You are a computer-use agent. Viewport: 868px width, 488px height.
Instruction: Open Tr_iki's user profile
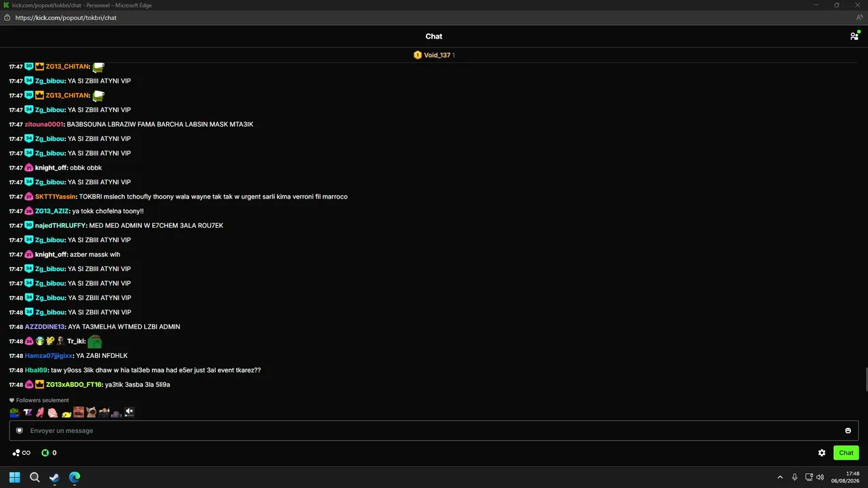pos(76,341)
